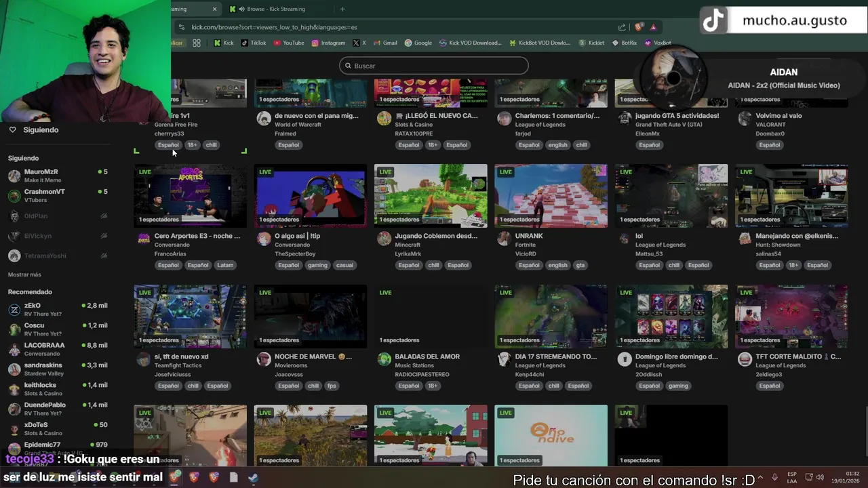Click 'casual' tag under TheSpecterBoy stream
The height and width of the screenshot is (488, 868).
(344, 265)
